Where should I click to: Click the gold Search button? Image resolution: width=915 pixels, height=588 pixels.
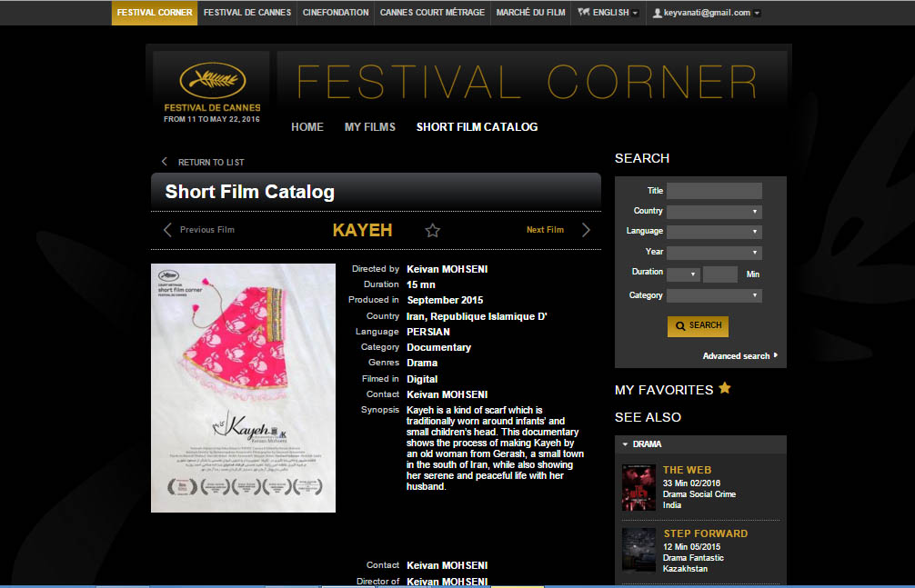click(x=698, y=326)
